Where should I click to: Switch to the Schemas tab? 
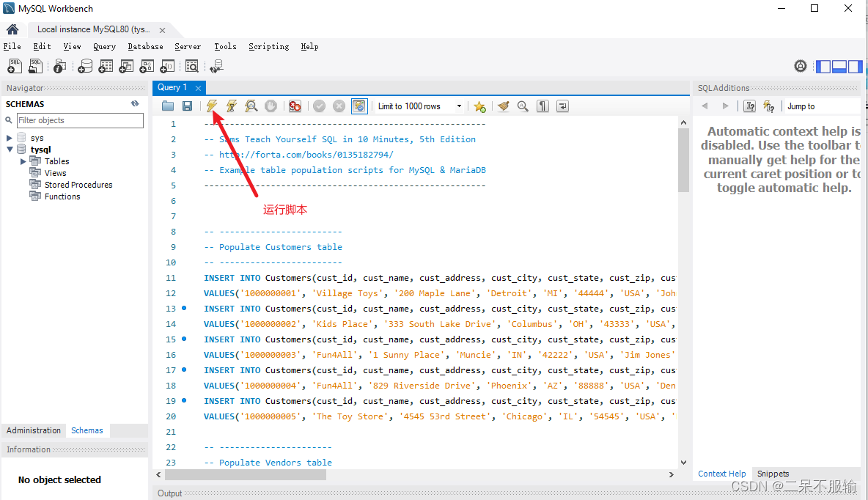tap(87, 430)
